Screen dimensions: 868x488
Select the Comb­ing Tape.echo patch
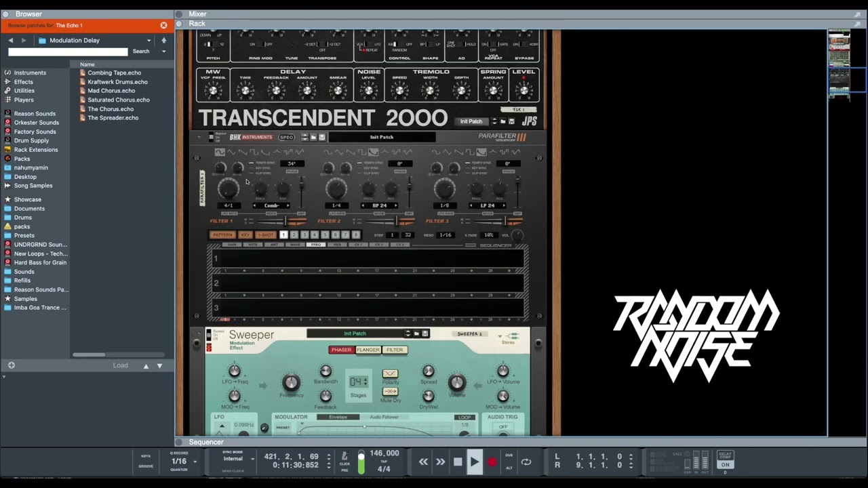pyautogui.click(x=114, y=73)
